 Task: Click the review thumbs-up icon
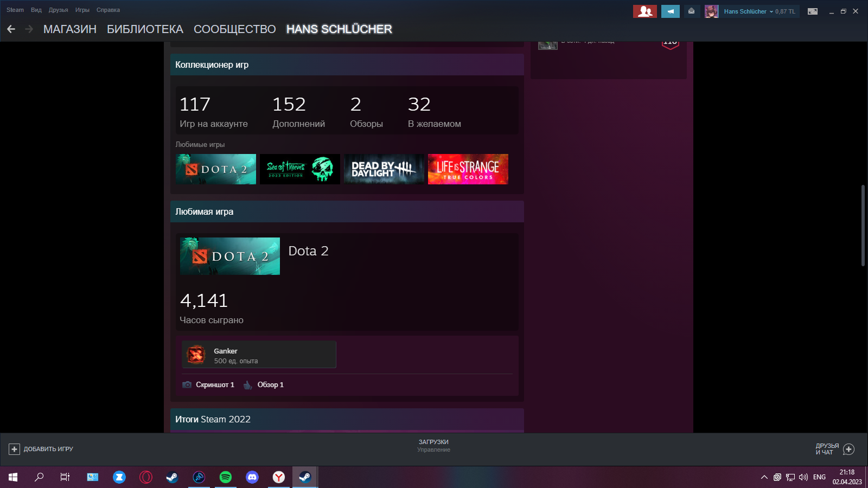click(247, 385)
